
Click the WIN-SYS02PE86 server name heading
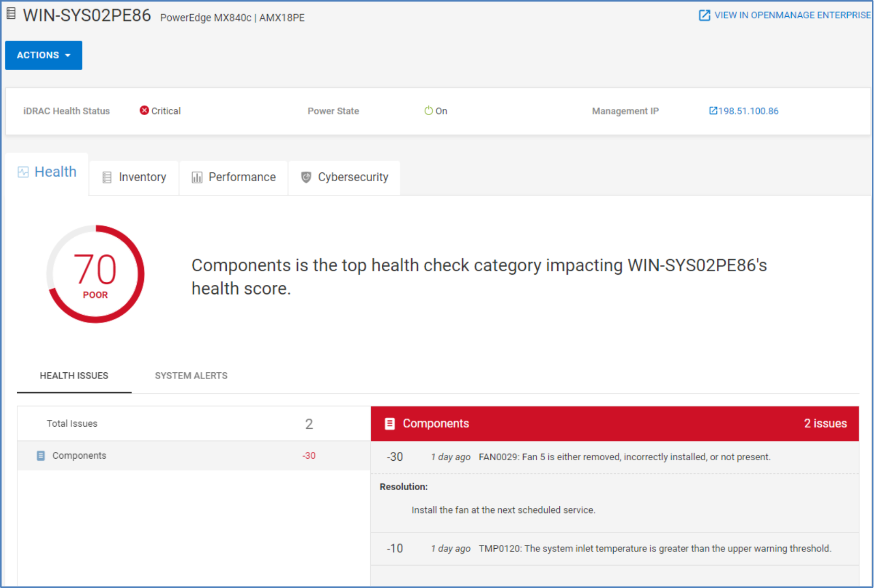[87, 15]
